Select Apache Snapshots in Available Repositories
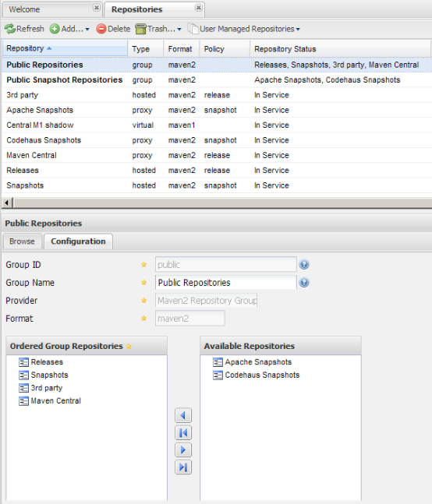This screenshot has width=432, height=504. (258, 362)
